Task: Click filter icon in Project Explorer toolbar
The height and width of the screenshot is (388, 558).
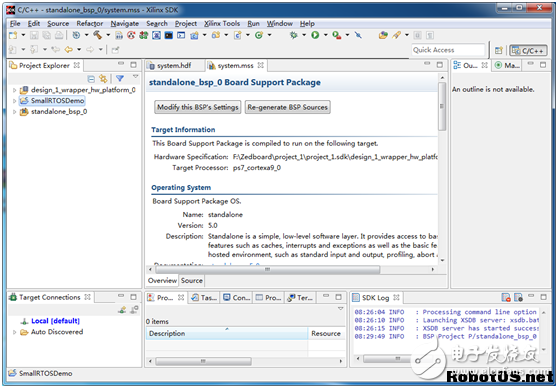Action: click(120, 78)
